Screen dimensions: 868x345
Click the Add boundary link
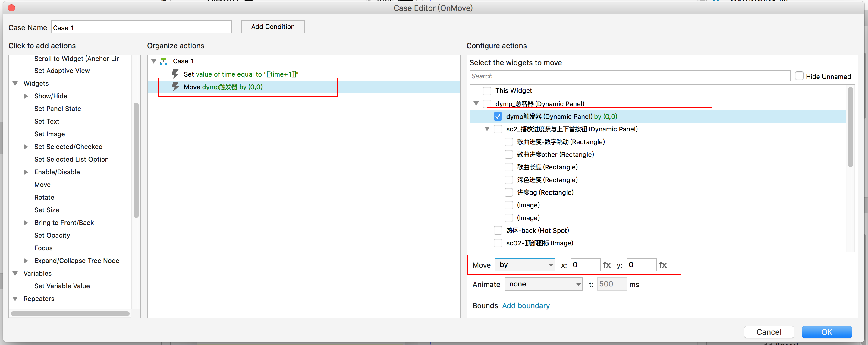pos(525,305)
